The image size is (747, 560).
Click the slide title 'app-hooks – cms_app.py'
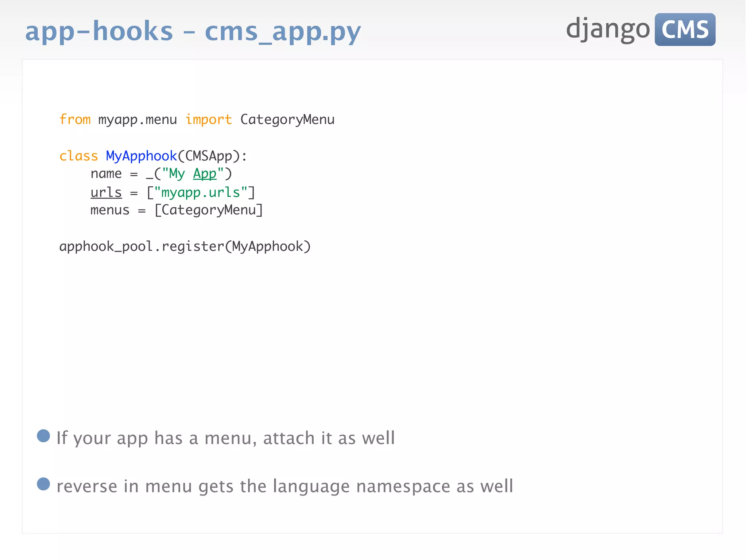pyautogui.click(x=193, y=32)
